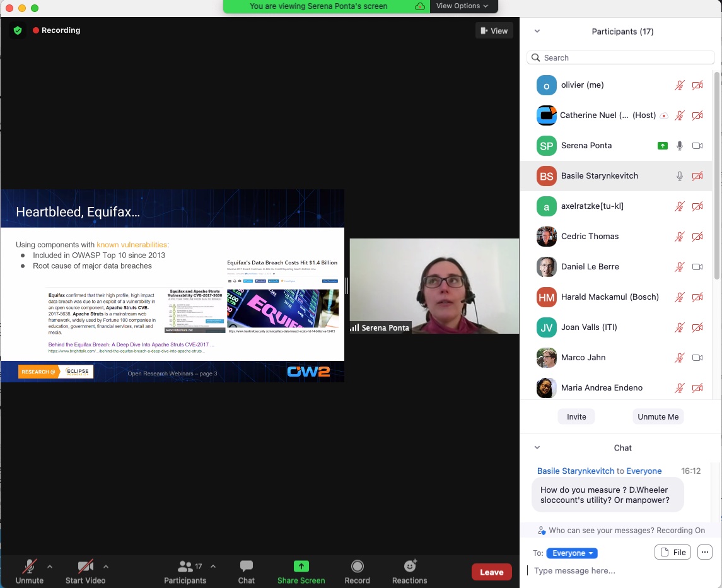Click the Start Video camera icon
The image size is (722, 588).
(x=86, y=566)
